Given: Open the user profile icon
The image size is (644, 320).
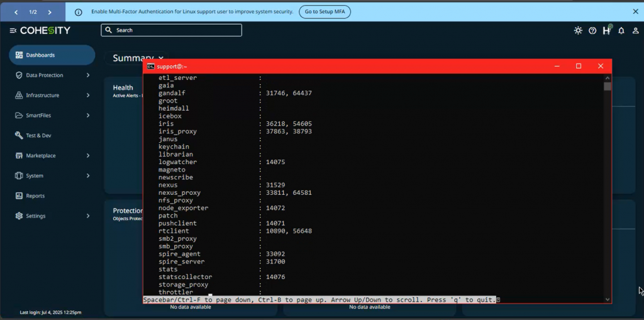Looking at the screenshot, I should [x=634, y=30].
